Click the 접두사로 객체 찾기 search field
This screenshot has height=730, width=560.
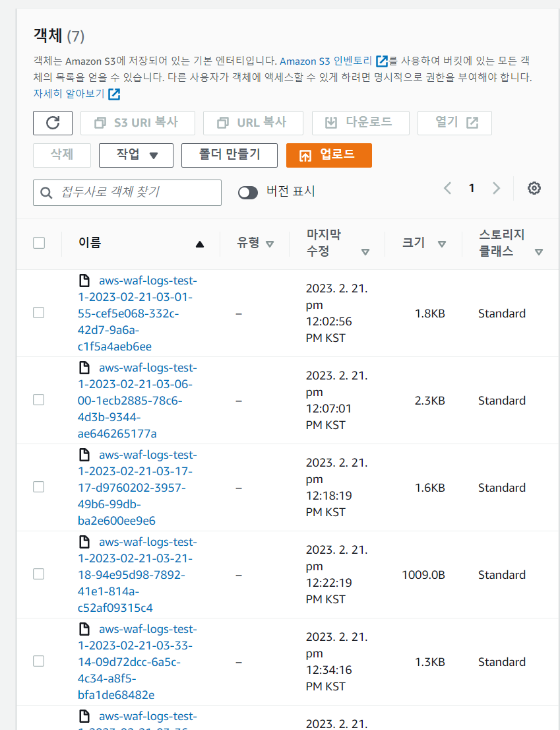127,193
